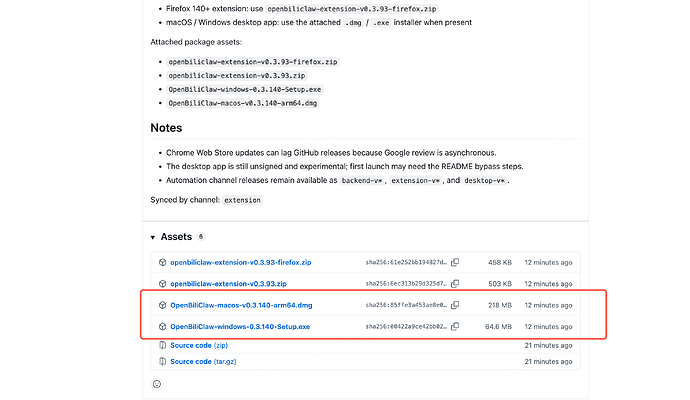Download OpenBiliClaw-windows-0.3.140-Setup.exe

tap(240, 327)
